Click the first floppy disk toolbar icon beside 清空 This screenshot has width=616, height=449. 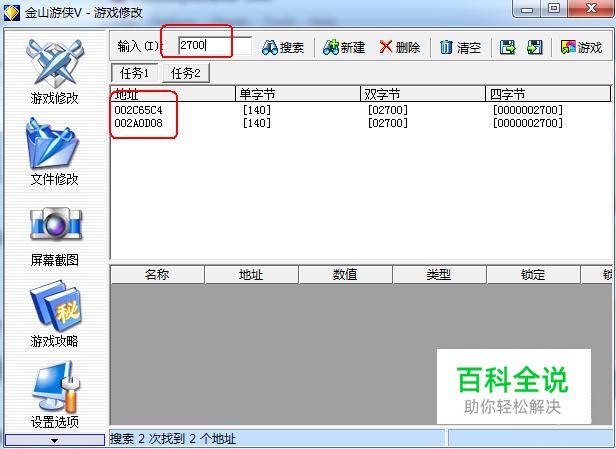pos(508,47)
